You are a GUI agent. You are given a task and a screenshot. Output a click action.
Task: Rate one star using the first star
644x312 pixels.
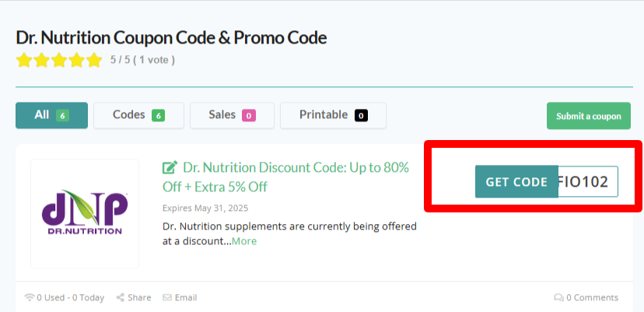tap(24, 60)
